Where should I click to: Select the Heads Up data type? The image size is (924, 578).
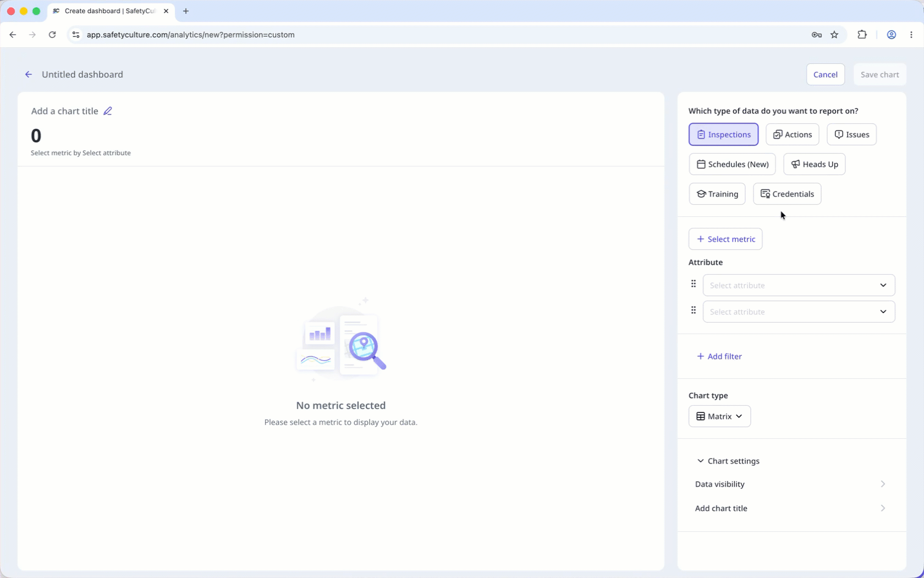pyautogui.click(x=814, y=164)
